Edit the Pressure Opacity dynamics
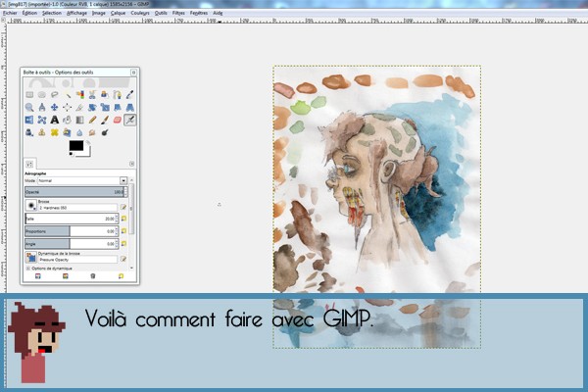588x392 pixels. coord(123,259)
